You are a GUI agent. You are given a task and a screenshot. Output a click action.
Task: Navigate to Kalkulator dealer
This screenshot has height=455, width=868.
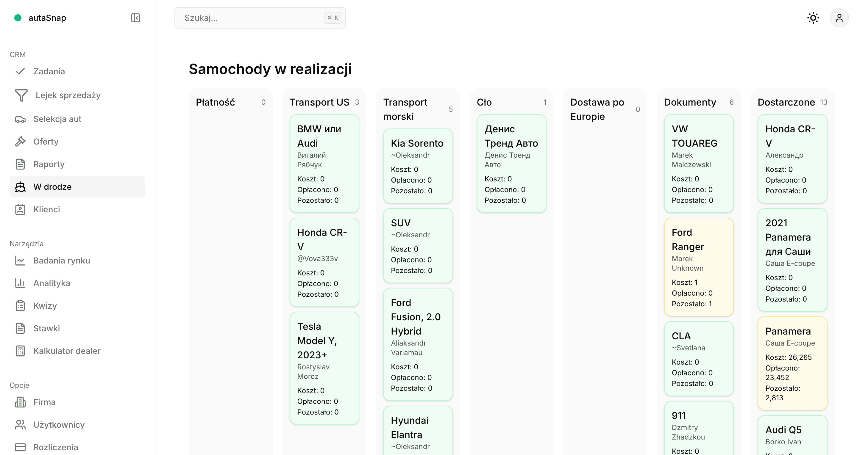pyautogui.click(x=77, y=351)
